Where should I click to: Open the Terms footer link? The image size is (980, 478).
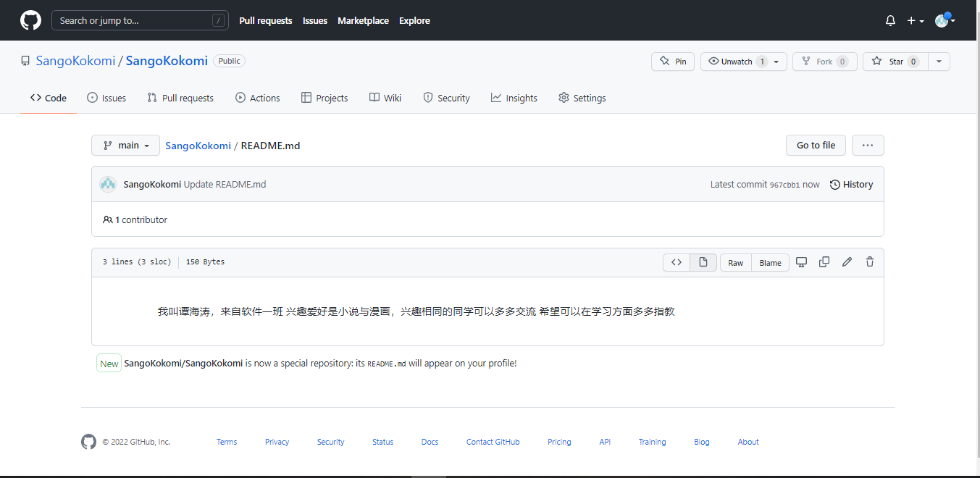tap(227, 442)
